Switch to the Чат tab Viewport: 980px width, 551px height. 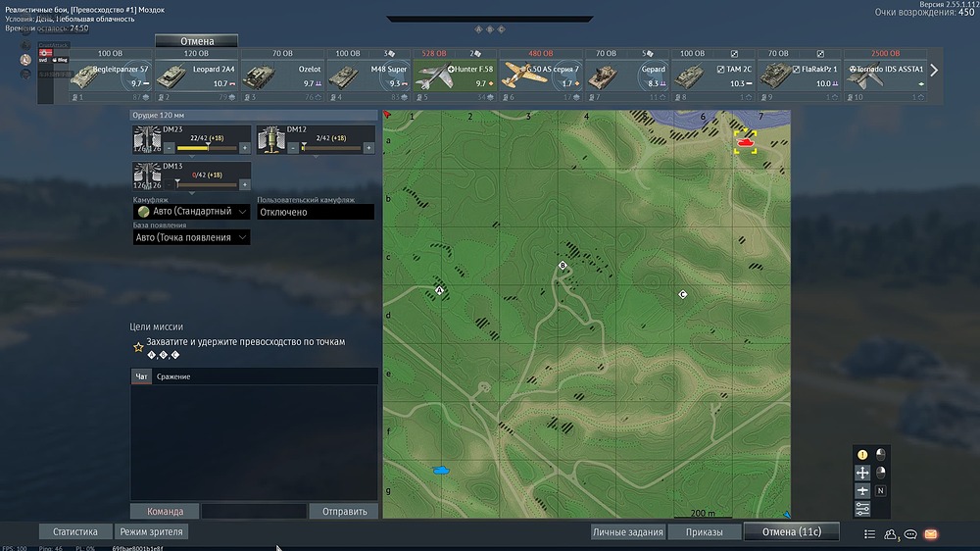tap(141, 376)
